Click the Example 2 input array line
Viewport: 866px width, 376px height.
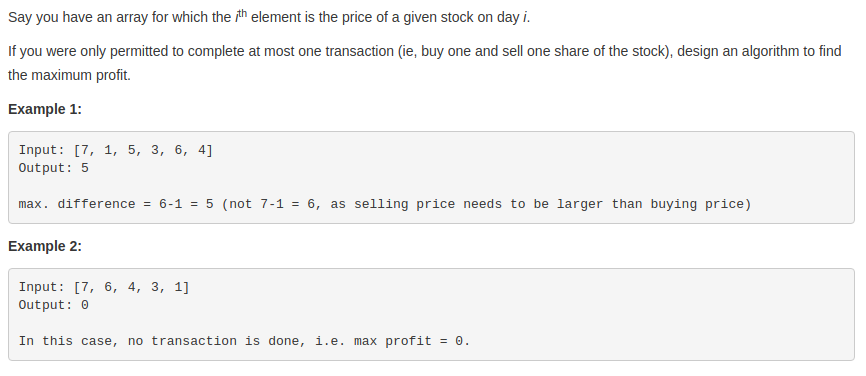click(x=104, y=287)
